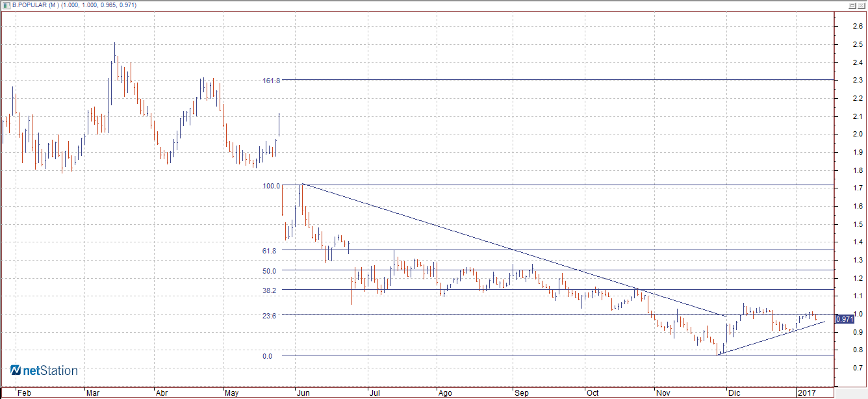Viewport: 868px width, 399px height.
Task: Click the current price tag 0.971
Action: coord(844,319)
